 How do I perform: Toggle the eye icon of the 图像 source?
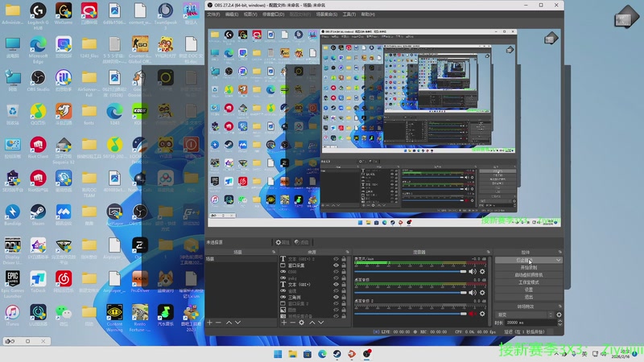pos(336,310)
